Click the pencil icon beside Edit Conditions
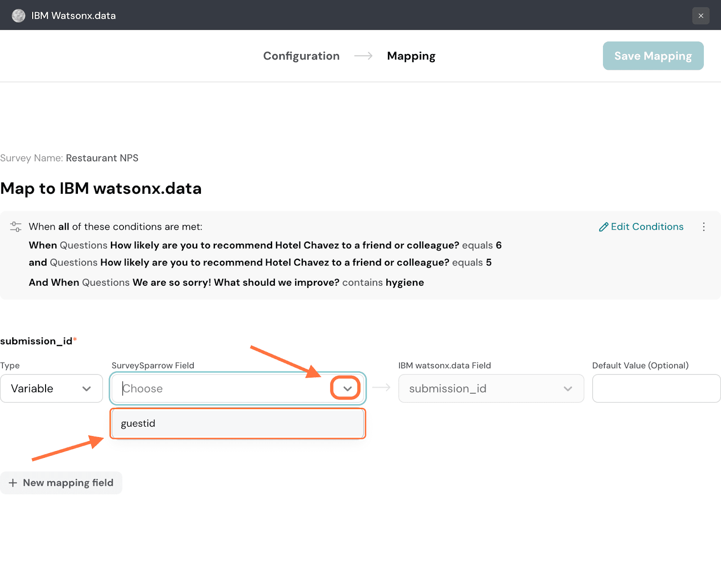The height and width of the screenshot is (588, 721). [x=603, y=227]
